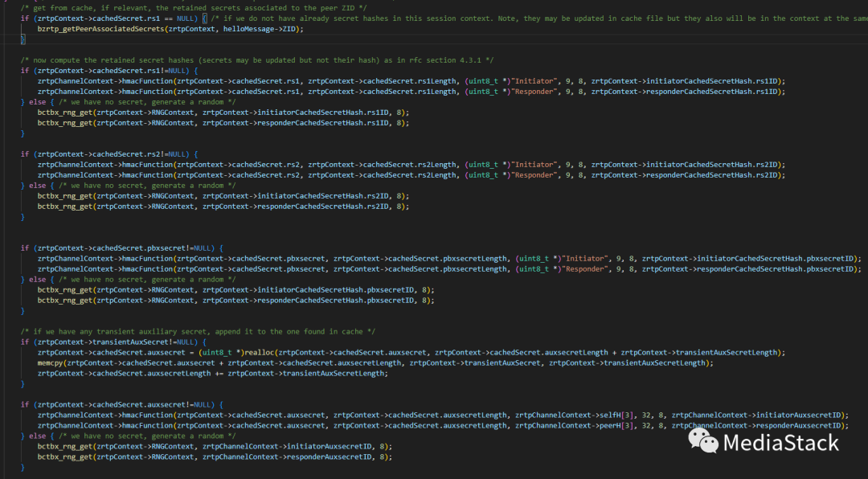The image size is (868, 479).
Task: Click the memcpy function call
Action: tap(51, 362)
